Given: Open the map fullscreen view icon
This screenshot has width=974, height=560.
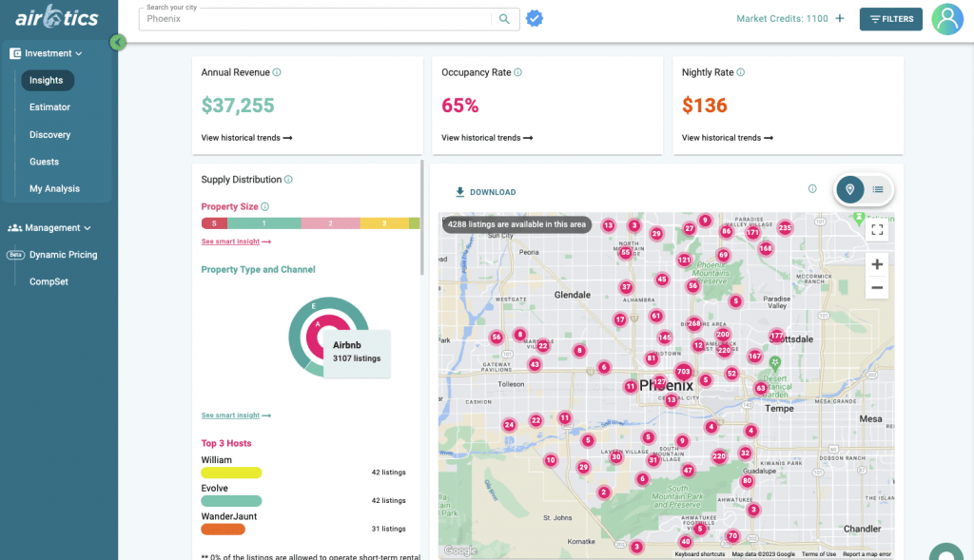Looking at the screenshot, I should tap(877, 229).
